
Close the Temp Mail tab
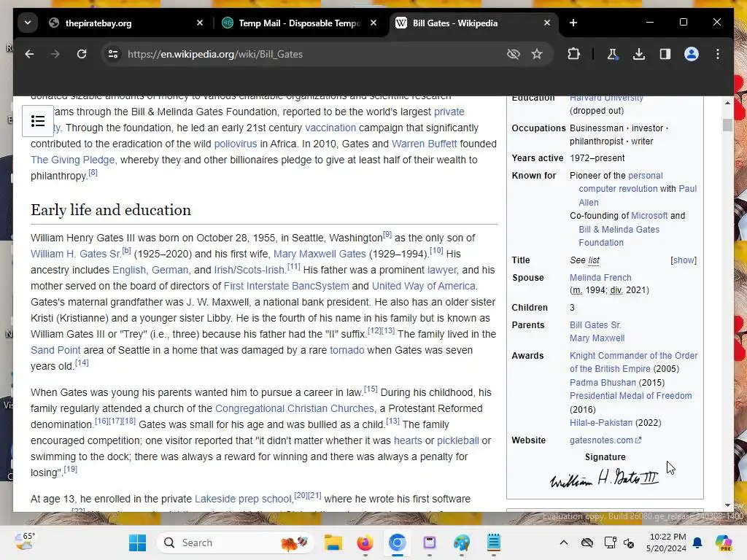(x=373, y=23)
